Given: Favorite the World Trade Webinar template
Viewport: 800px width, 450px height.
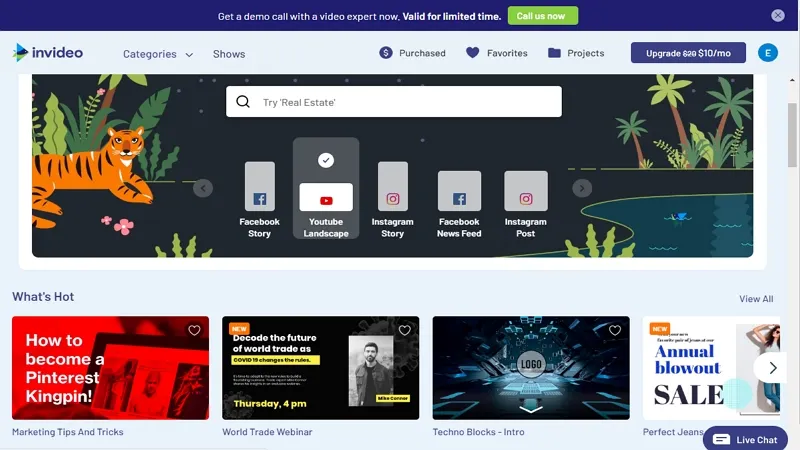Looking at the screenshot, I should [x=404, y=331].
